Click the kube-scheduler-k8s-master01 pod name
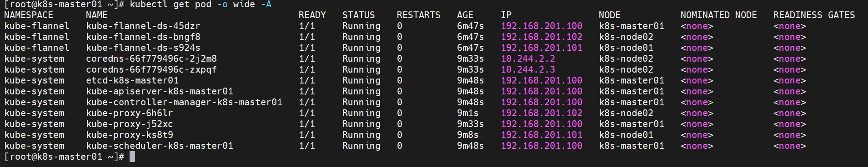The width and height of the screenshot is (868, 167). (x=160, y=146)
